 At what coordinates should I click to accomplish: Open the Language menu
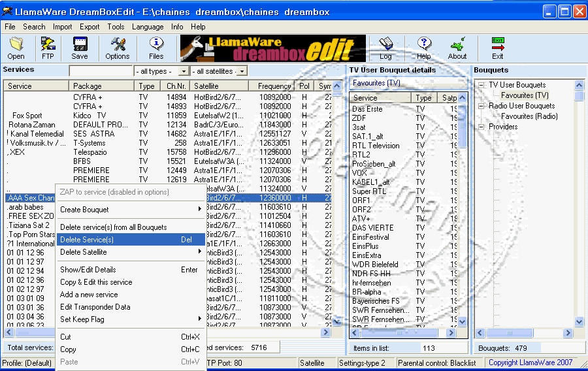tap(148, 27)
